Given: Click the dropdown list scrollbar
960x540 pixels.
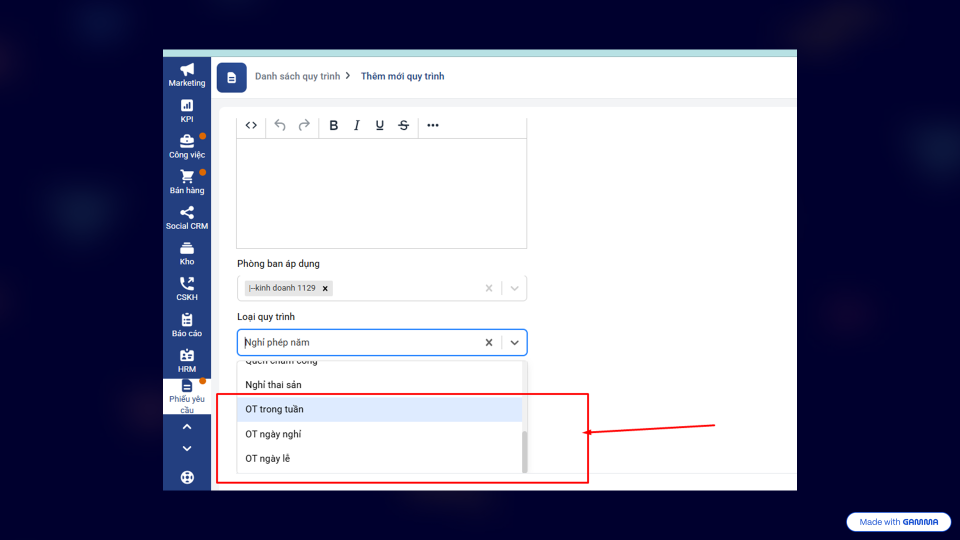Looking at the screenshot, I should click(x=524, y=450).
